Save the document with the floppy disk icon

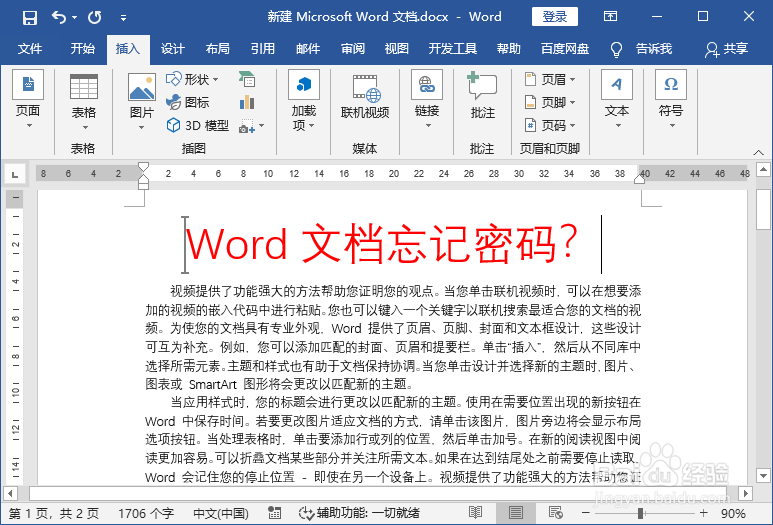coord(30,18)
